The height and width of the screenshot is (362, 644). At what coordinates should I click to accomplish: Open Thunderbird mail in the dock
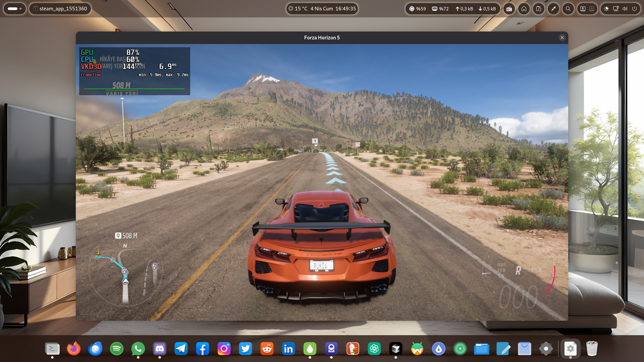95,349
